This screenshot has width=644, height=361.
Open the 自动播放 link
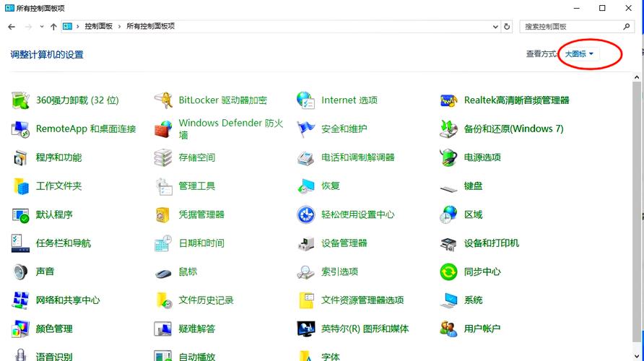(x=196, y=357)
